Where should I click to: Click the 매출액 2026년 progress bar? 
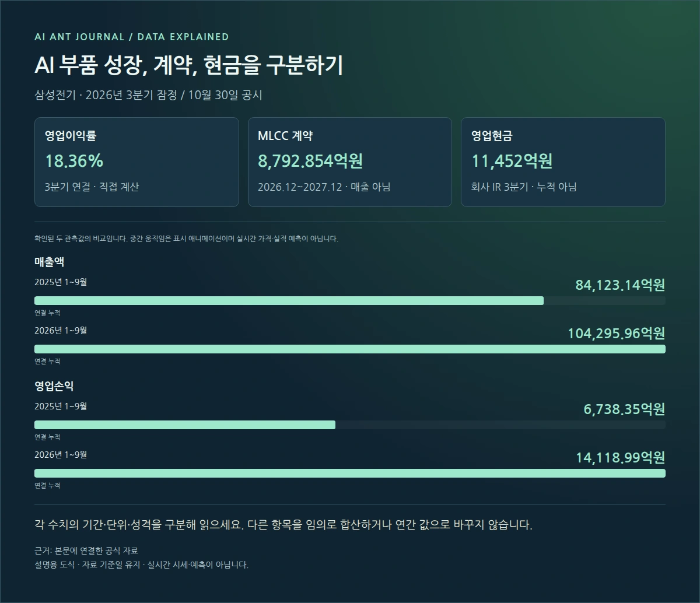[350, 349]
